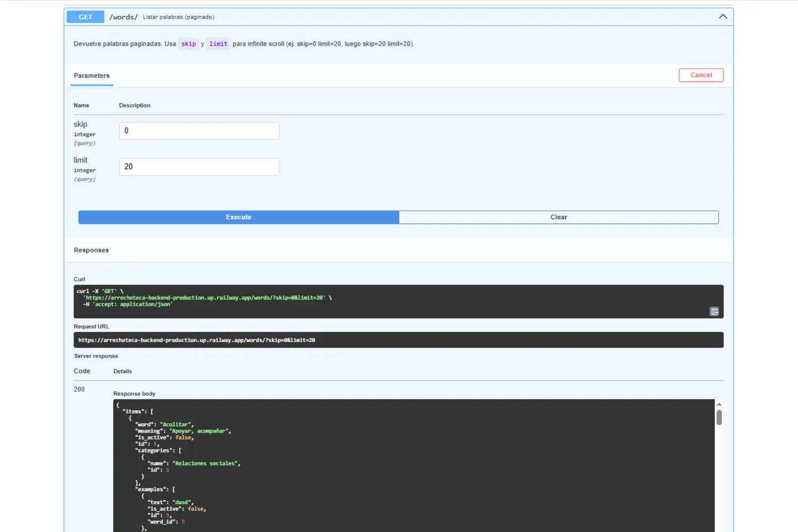Select the Parameters tab
Screen dimensions: 798x532
click(x=91, y=76)
